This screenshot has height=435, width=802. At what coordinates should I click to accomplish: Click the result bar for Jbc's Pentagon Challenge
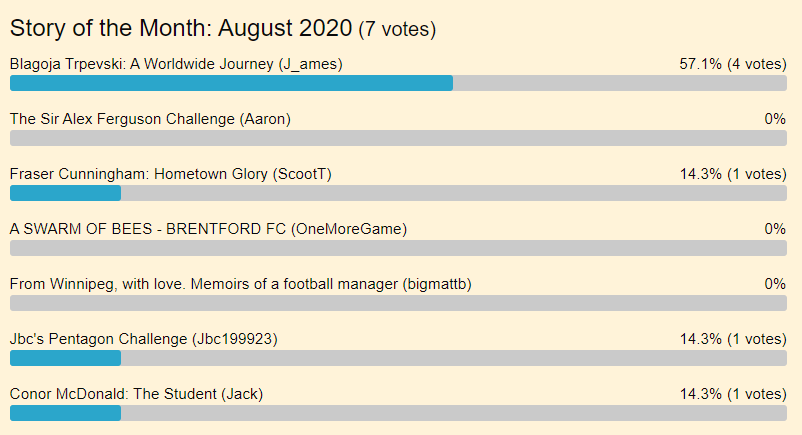398,358
